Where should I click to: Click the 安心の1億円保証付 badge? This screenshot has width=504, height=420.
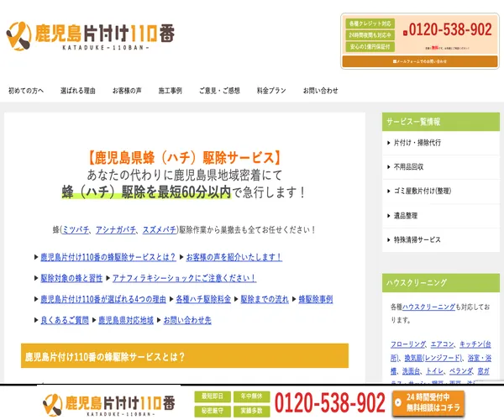(370, 47)
